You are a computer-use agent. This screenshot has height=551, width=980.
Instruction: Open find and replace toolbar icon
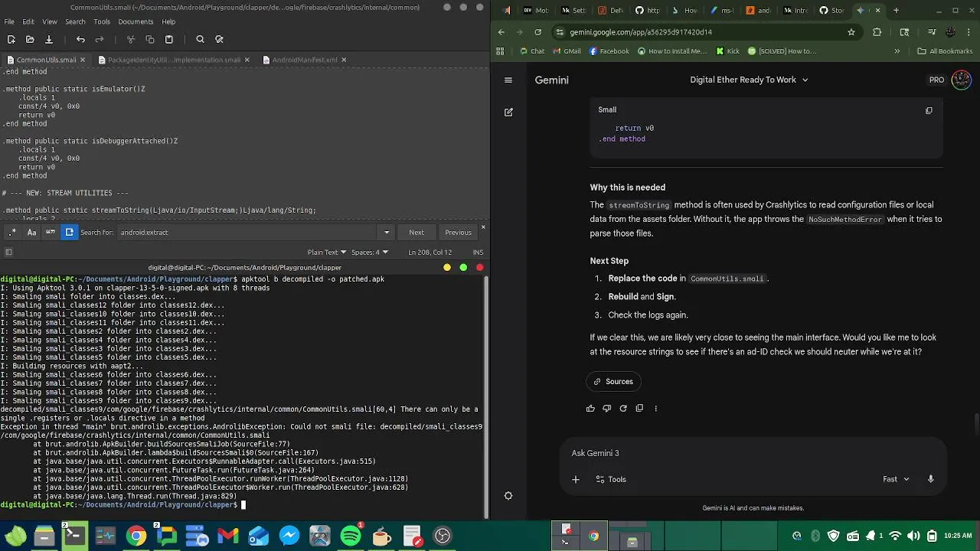pyautogui.click(x=219, y=39)
